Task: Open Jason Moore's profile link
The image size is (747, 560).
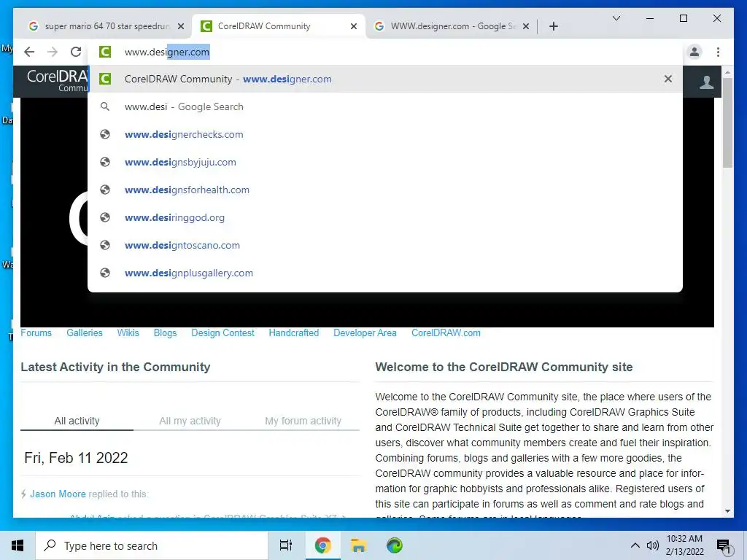Action: pos(58,494)
